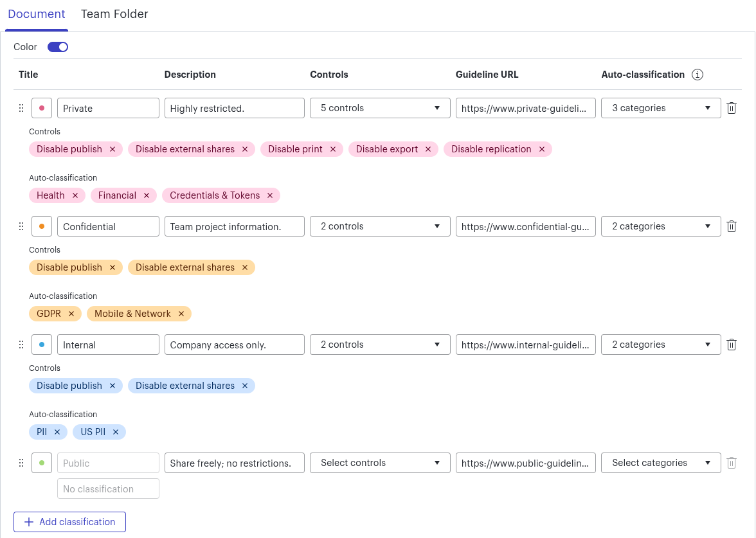Switch to the Document tab

(x=37, y=14)
